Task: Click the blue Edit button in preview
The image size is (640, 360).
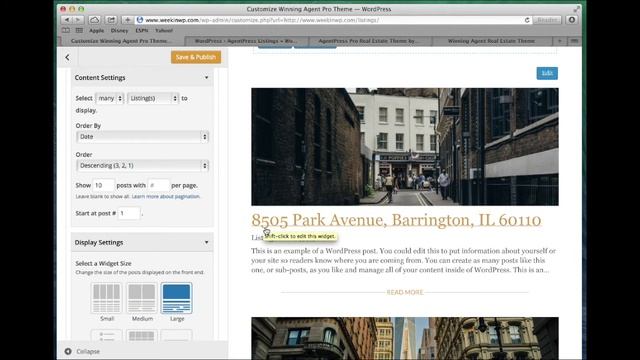Action: coord(547,73)
